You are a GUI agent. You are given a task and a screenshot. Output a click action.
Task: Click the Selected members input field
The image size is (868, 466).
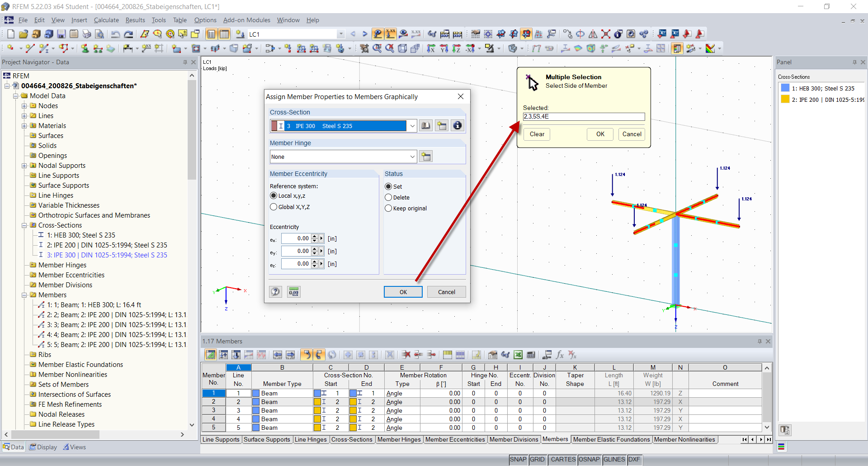pyautogui.click(x=584, y=116)
